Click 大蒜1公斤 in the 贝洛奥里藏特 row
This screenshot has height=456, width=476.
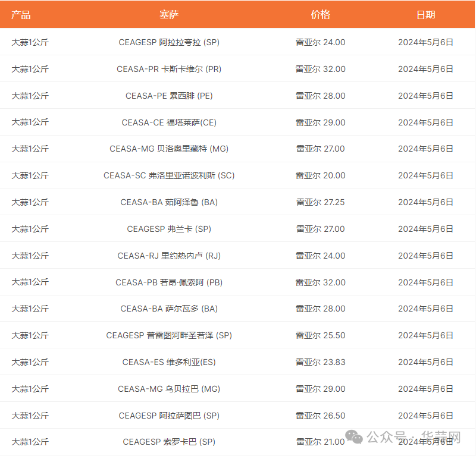pos(30,149)
